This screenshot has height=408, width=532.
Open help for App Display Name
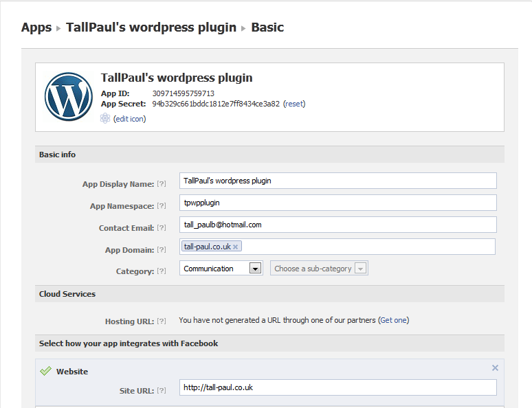[x=162, y=184]
